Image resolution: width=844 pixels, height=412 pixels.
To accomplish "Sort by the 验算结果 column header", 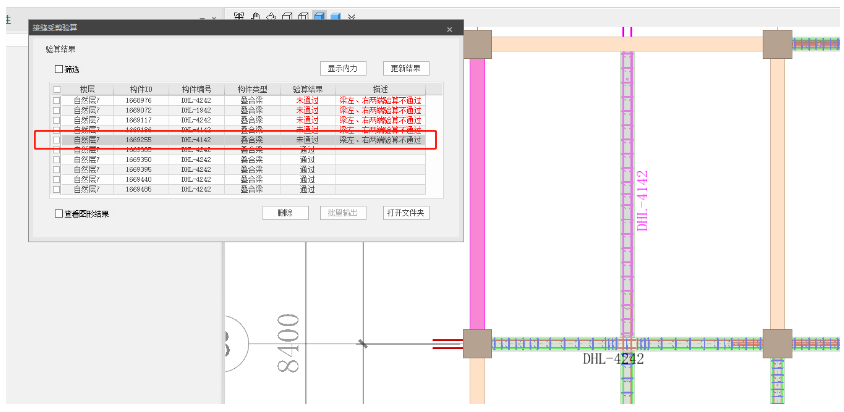I will click(306, 90).
